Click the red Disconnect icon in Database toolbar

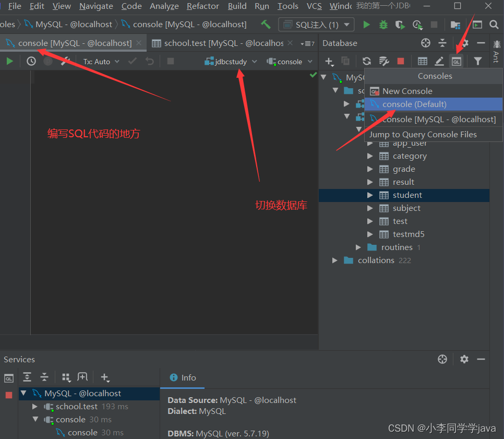point(401,61)
